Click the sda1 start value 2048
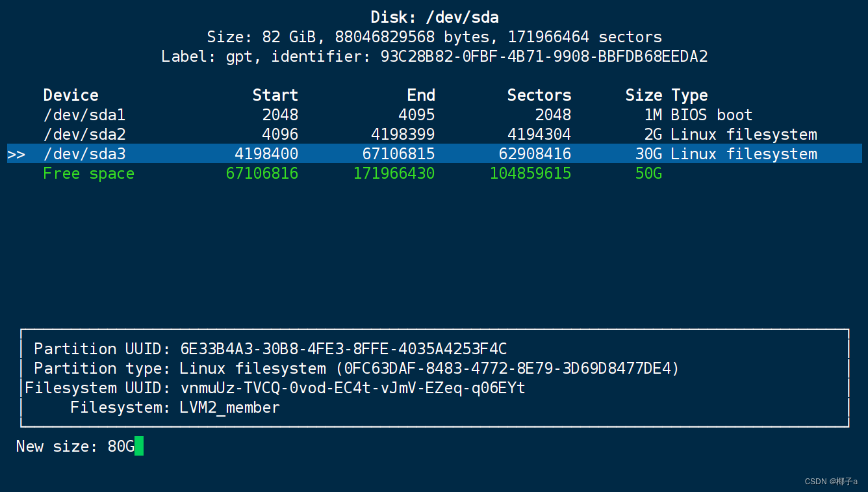868x492 pixels. pos(280,115)
